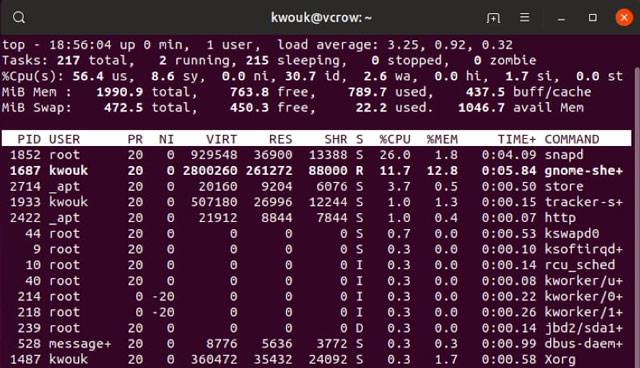Click the 472.5 total swap value
Screen dimensions: 640x368
tap(123, 108)
